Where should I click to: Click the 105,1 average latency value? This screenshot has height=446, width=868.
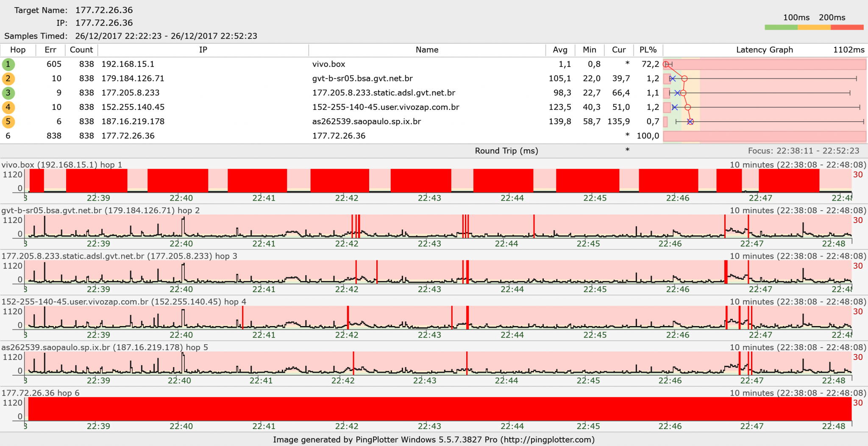click(560, 78)
